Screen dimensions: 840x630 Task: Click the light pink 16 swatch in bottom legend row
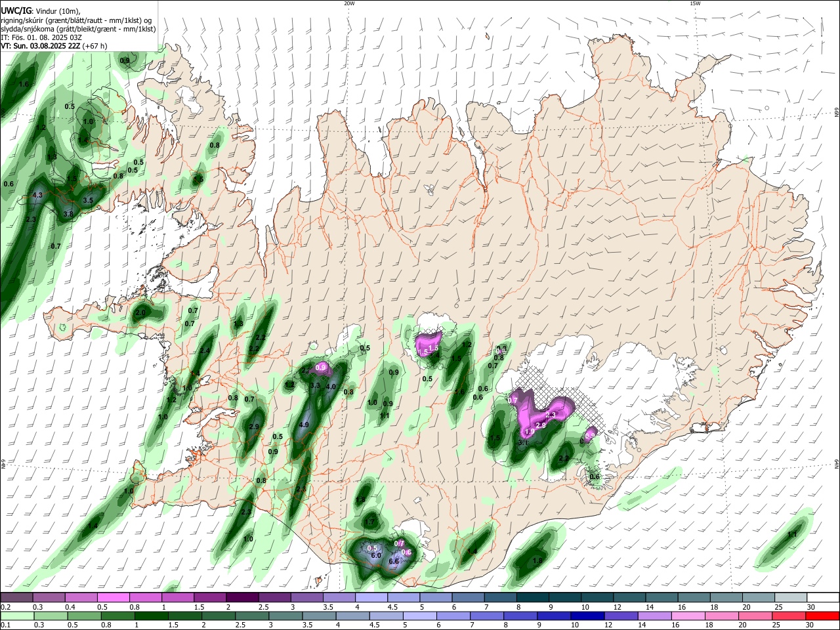(x=688, y=616)
